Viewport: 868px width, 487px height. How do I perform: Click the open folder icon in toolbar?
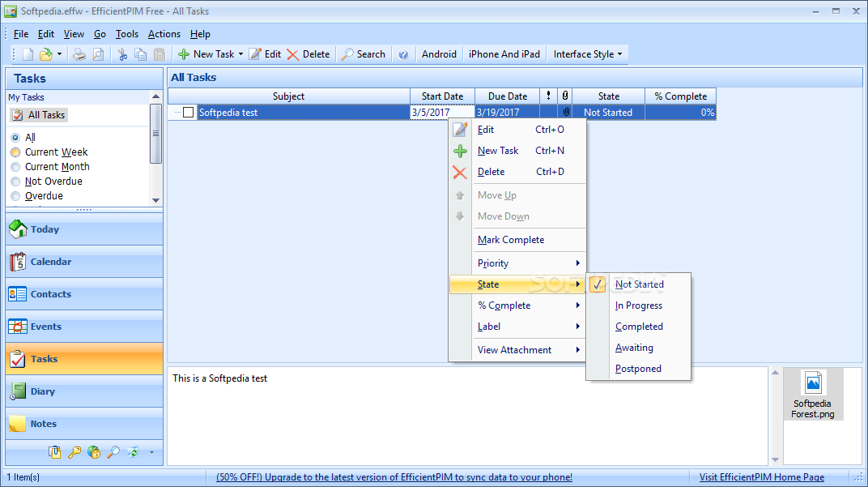(x=46, y=54)
